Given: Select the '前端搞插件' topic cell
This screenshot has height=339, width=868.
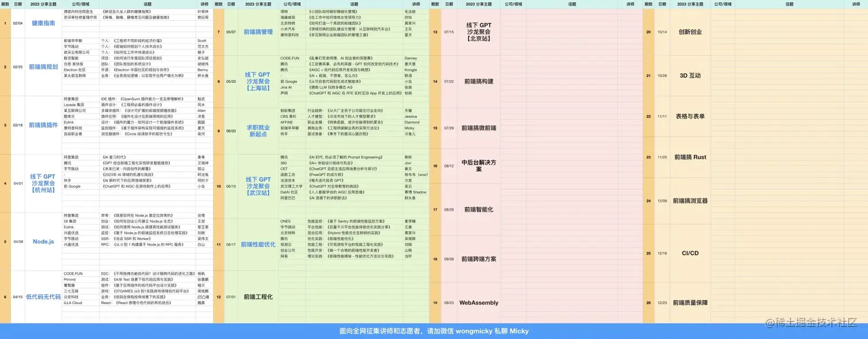Looking at the screenshot, I should [x=43, y=125].
